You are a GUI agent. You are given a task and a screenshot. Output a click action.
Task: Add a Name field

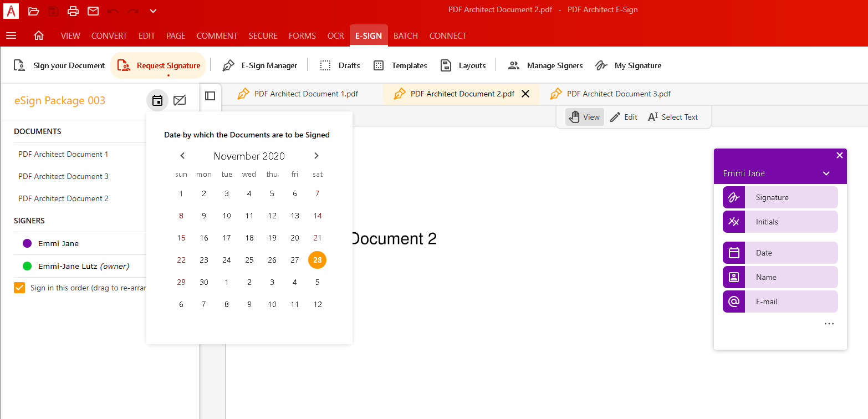780,277
